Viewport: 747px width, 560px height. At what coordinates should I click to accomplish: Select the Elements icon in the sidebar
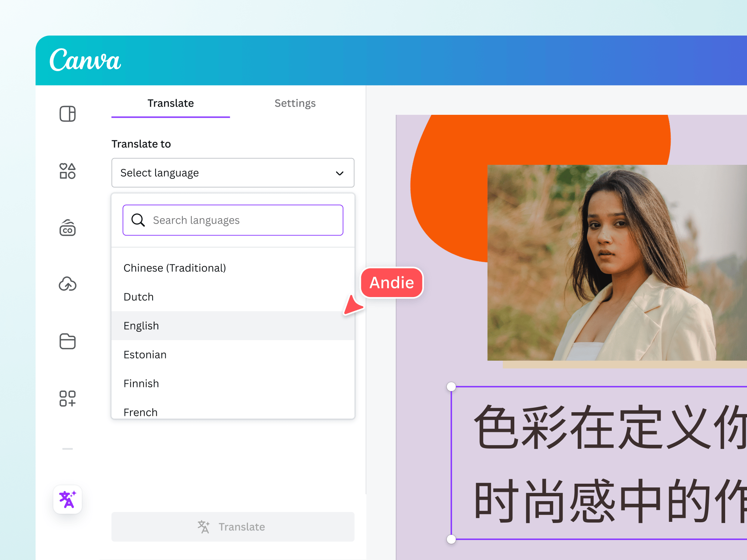tap(67, 171)
